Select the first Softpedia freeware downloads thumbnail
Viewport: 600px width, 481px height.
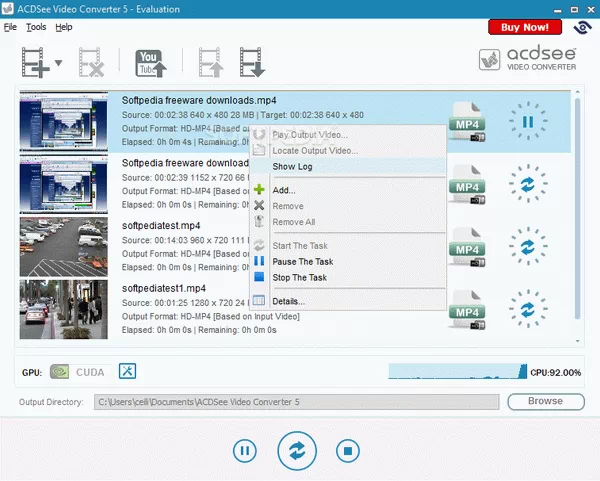point(64,122)
